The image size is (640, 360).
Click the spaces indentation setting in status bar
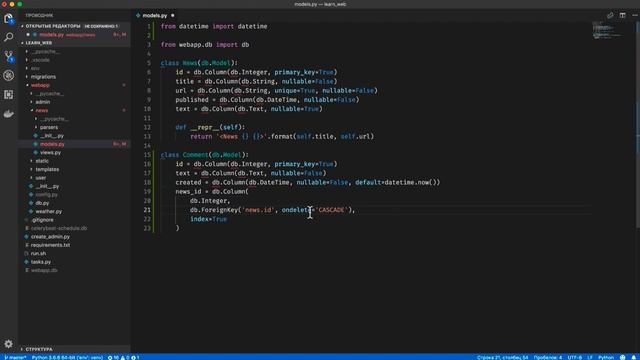coord(548,357)
